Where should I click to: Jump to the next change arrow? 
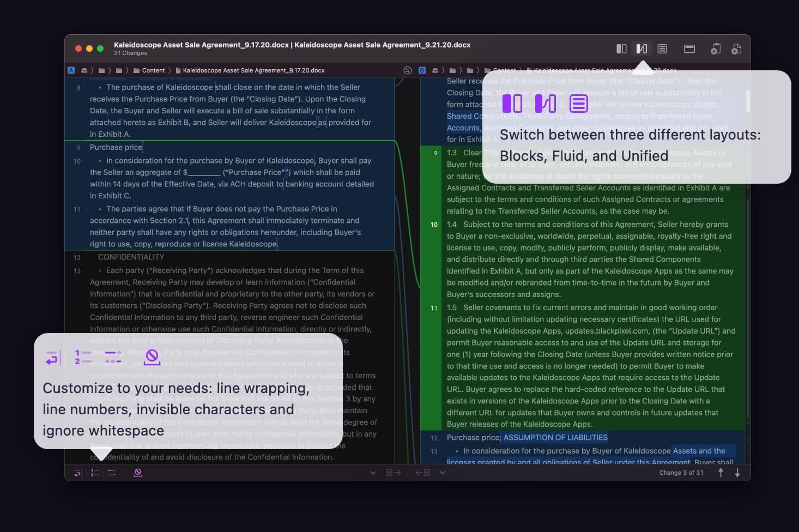pos(737,473)
